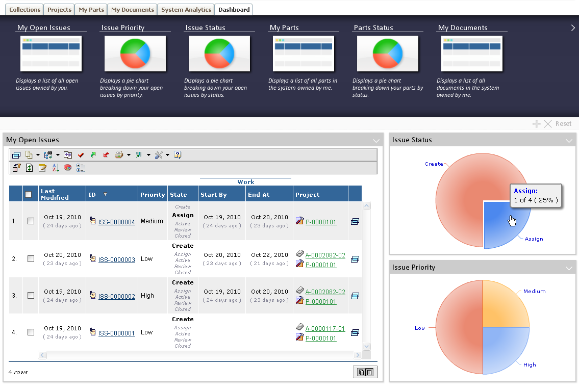Image resolution: width=579 pixels, height=392 pixels.
Task: Click the filter removal icon
Action: 16,168
